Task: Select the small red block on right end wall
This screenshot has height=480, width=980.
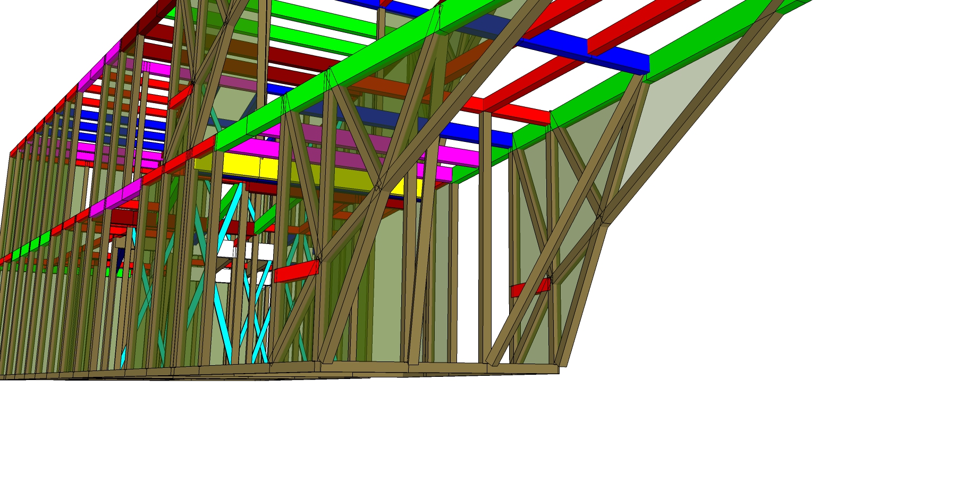Action: coord(529,288)
